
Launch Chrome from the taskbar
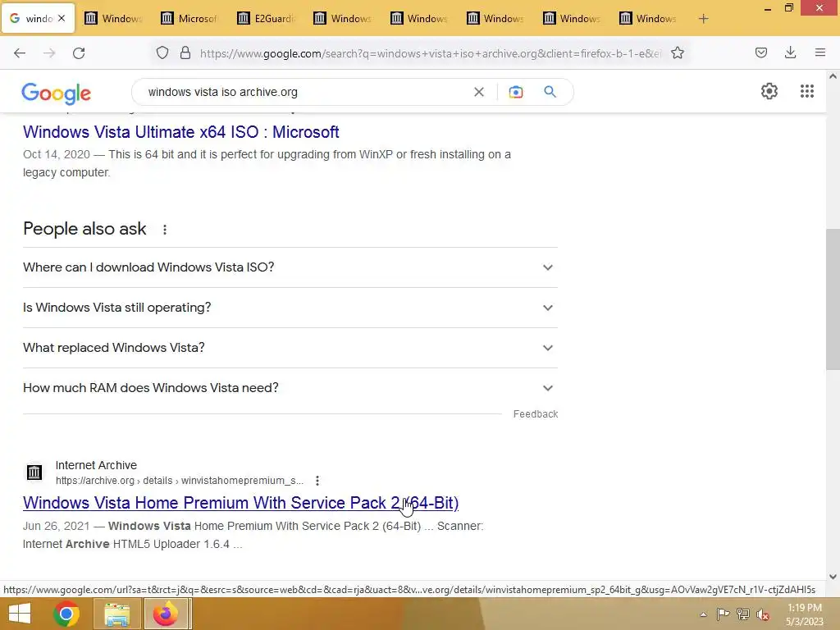(66, 614)
